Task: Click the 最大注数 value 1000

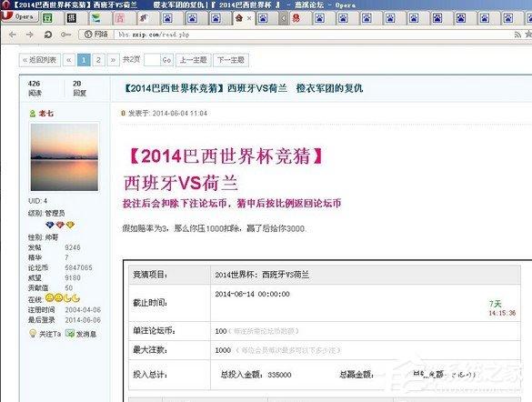Action: [223, 350]
